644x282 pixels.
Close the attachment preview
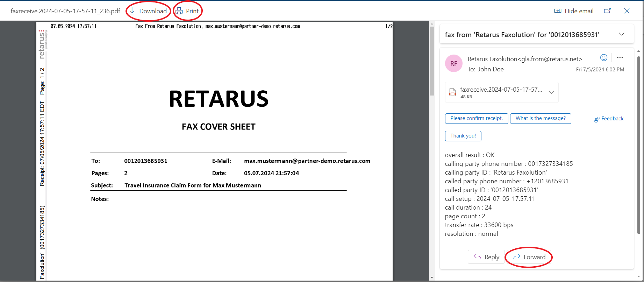[627, 11]
